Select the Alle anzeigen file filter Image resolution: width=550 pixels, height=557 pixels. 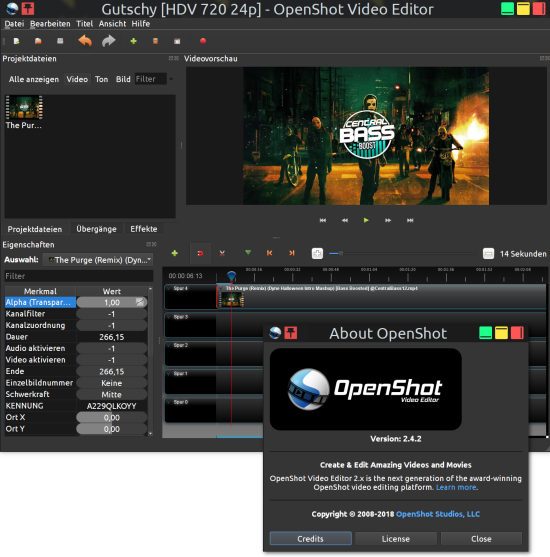(34, 79)
